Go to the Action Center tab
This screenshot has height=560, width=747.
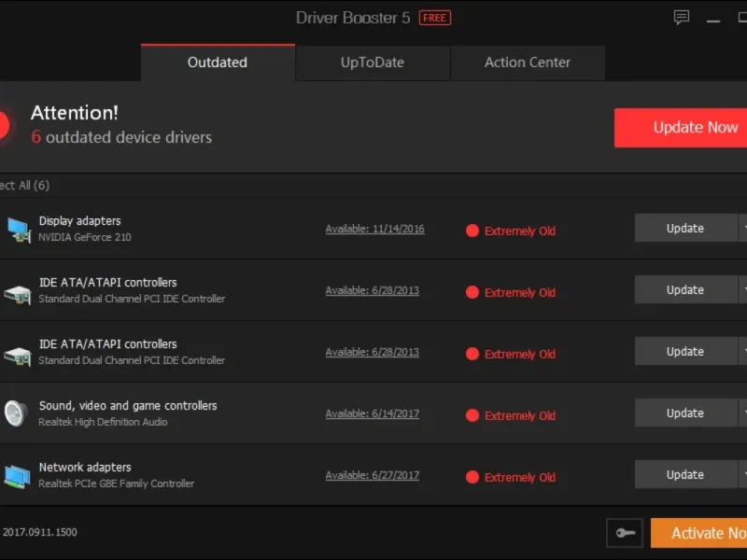point(528,63)
